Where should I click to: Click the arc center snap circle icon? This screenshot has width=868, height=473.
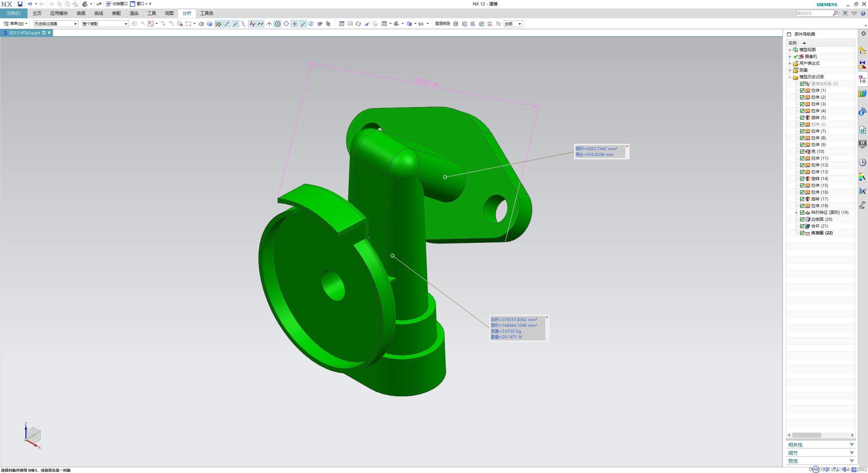coord(278,24)
